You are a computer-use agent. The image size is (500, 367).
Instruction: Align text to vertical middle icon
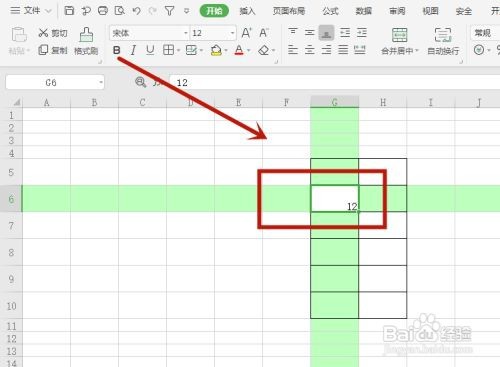310,32
